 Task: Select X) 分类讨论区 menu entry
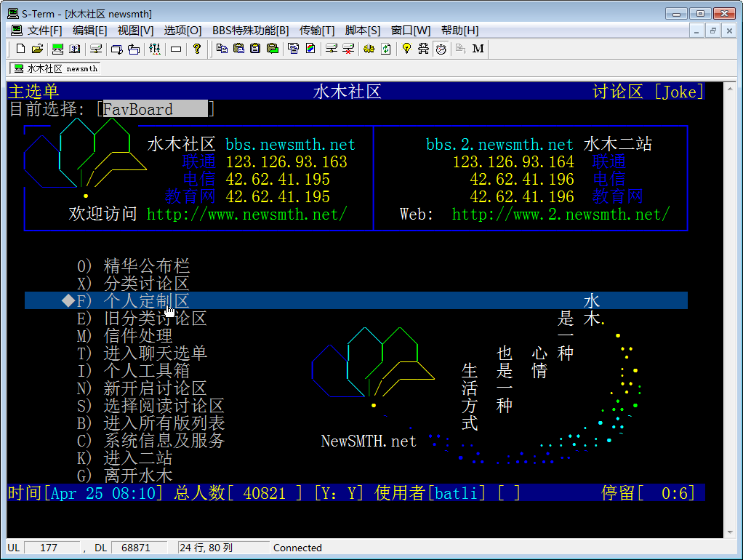133,283
